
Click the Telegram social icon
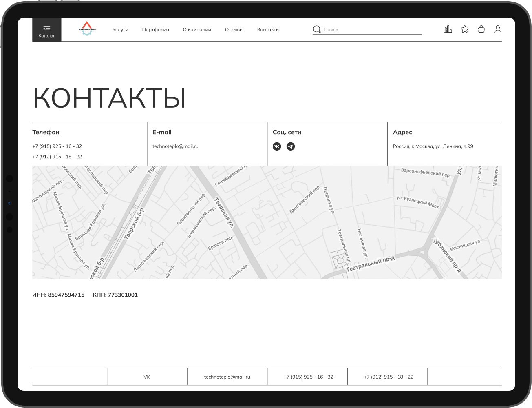pos(291,146)
